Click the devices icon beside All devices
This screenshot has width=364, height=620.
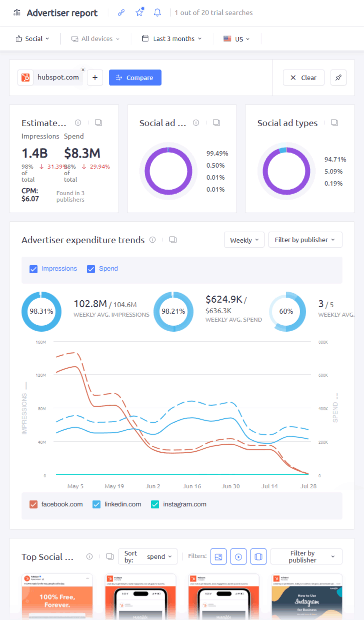coord(75,39)
